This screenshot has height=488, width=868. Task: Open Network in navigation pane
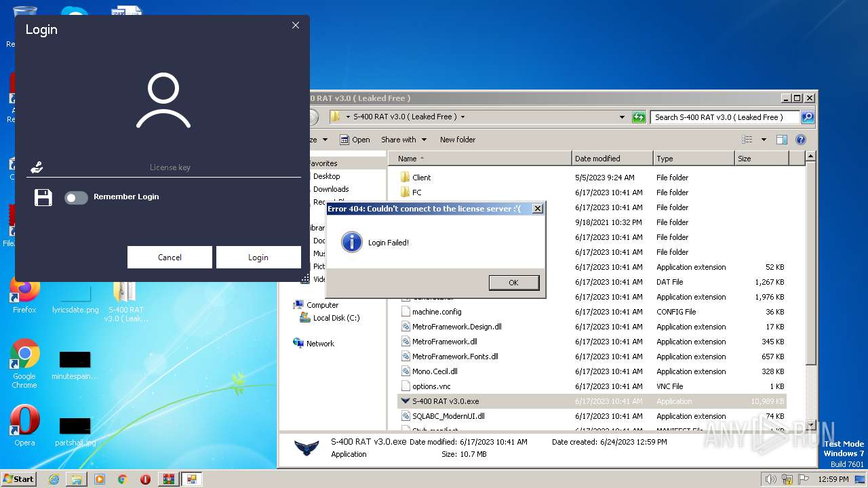(320, 344)
